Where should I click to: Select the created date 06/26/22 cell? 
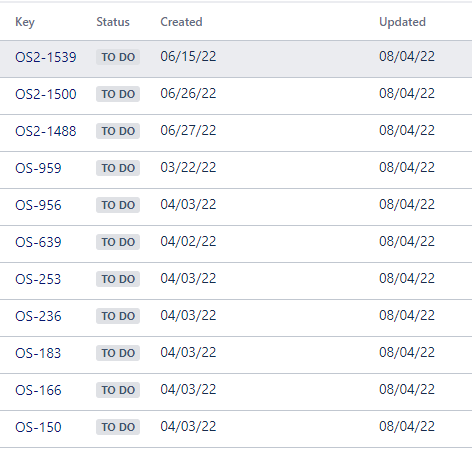[188, 93]
